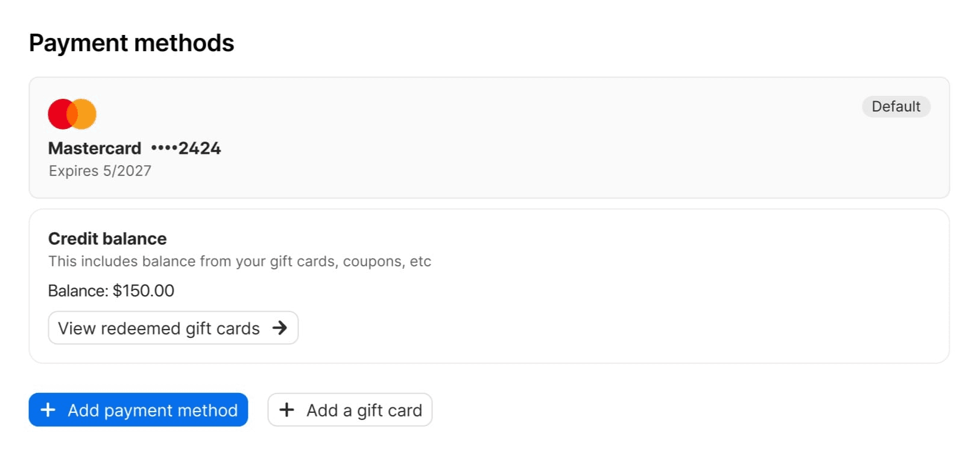Click the red circle of the Mastercard logo
Image resolution: width=980 pixels, height=455 pixels.
[x=58, y=114]
